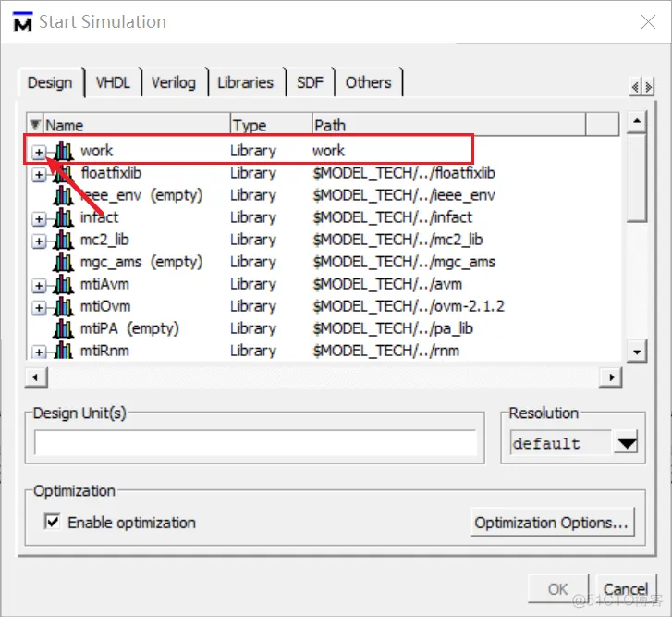
Task: Expand the mtiAvm library node
Action: click(39, 286)
